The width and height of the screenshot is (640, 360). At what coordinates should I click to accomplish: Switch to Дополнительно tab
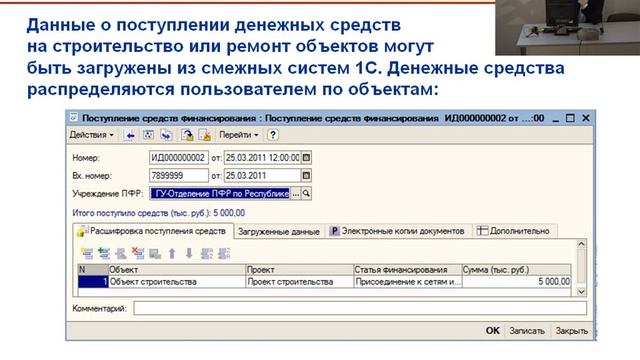(x=514, y=231)
